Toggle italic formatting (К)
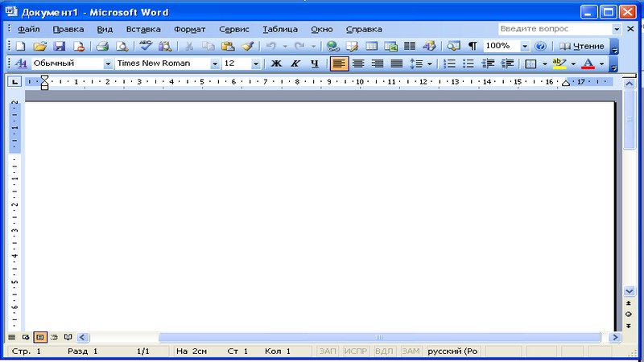 (x=295, y=64)
